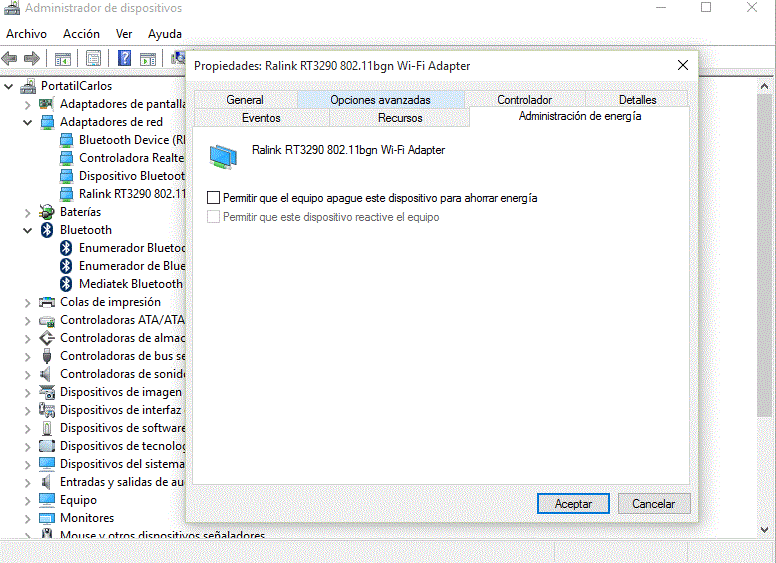
Task: Switch to the Recursos tab
Action: point(400,118)
